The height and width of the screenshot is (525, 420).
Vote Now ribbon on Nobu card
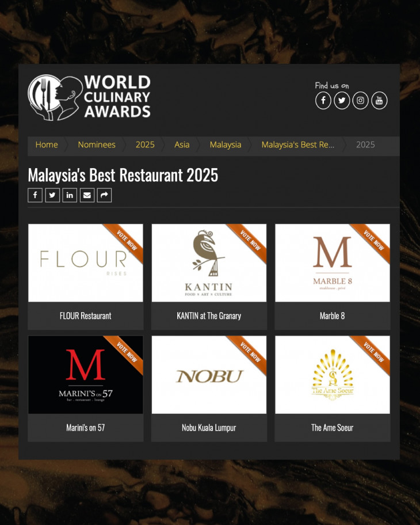tap(250, 352)
